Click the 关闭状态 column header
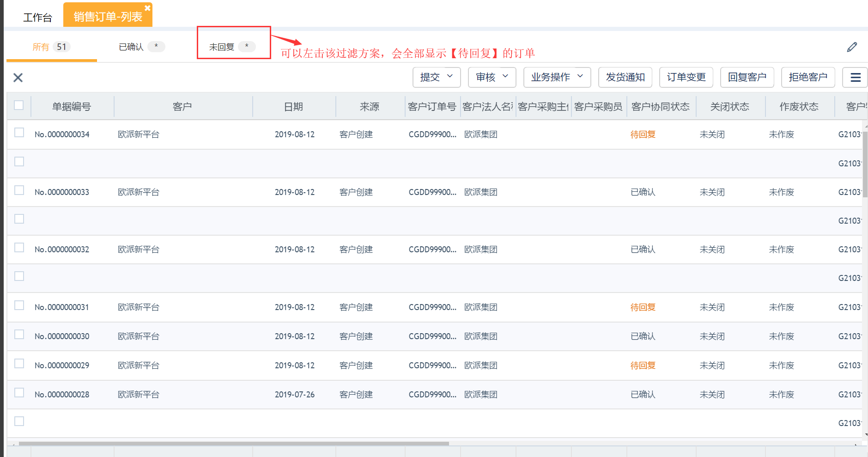This screenshot has height=457, width=868. click(x=730, y=107)
